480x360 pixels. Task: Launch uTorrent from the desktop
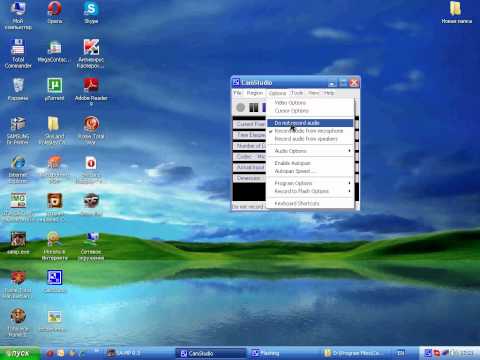[54, 89]
